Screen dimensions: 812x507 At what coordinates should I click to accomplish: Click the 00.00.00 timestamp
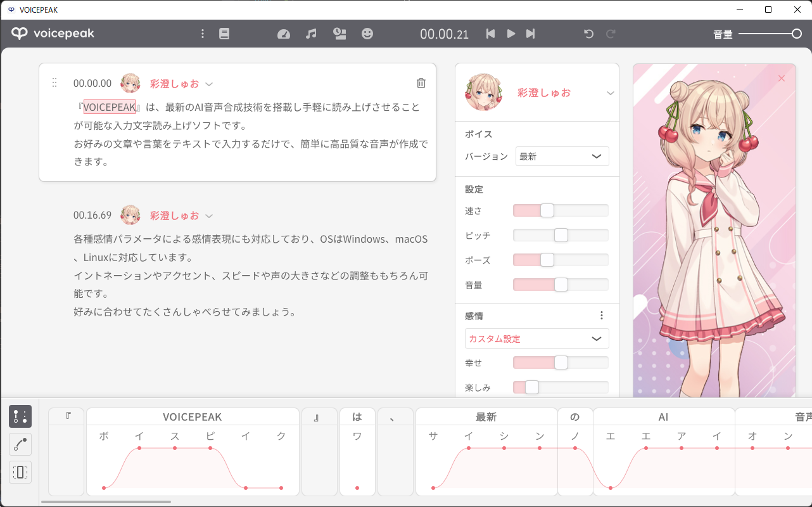click(x=92, y=84)
